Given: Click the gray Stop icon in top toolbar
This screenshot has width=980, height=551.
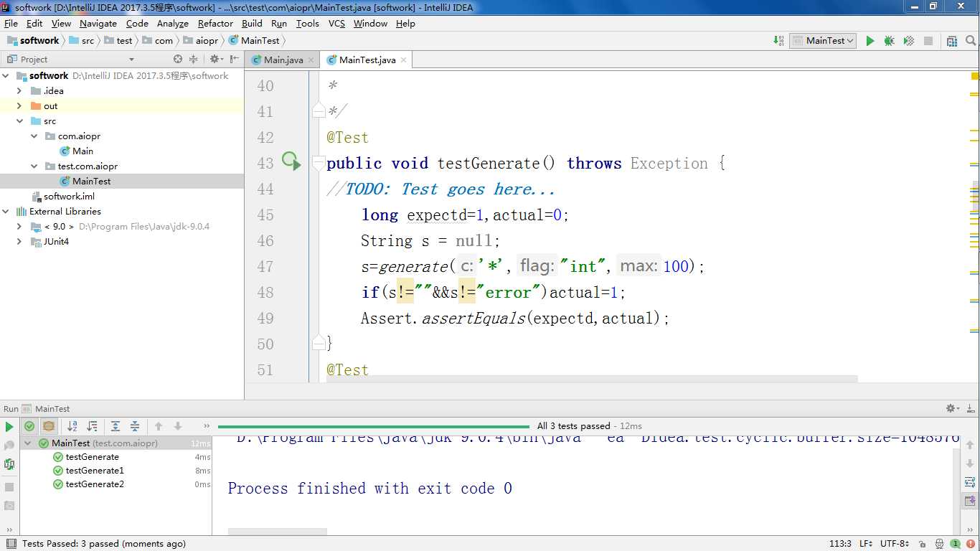Looking at the screenshot, I should pyautogui.click(x=928, y=41).
